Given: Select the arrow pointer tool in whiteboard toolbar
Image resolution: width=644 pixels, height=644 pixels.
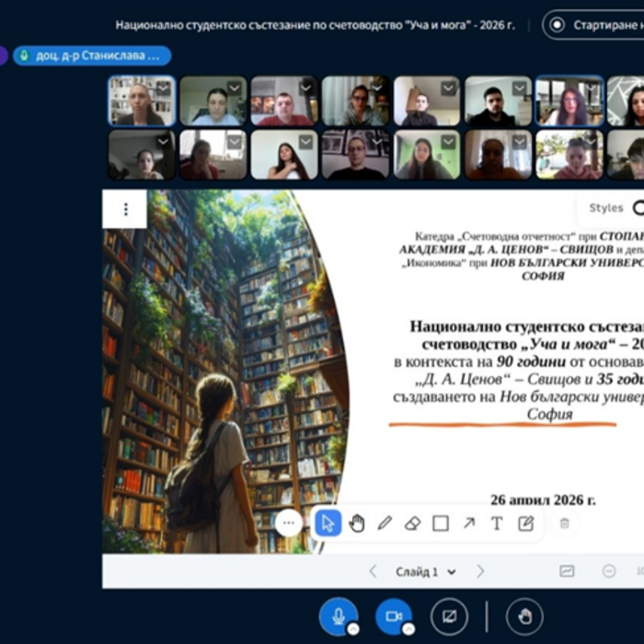Looking at the screenshot, I should (328, 523).
